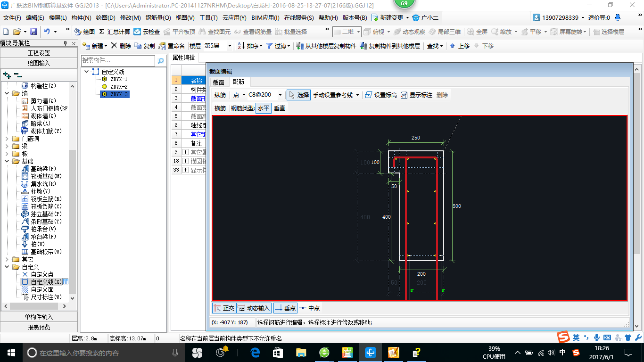Screen dimensions: 644x362
Task: Open 绘图 drawing tool
Action: click(85, 32)
